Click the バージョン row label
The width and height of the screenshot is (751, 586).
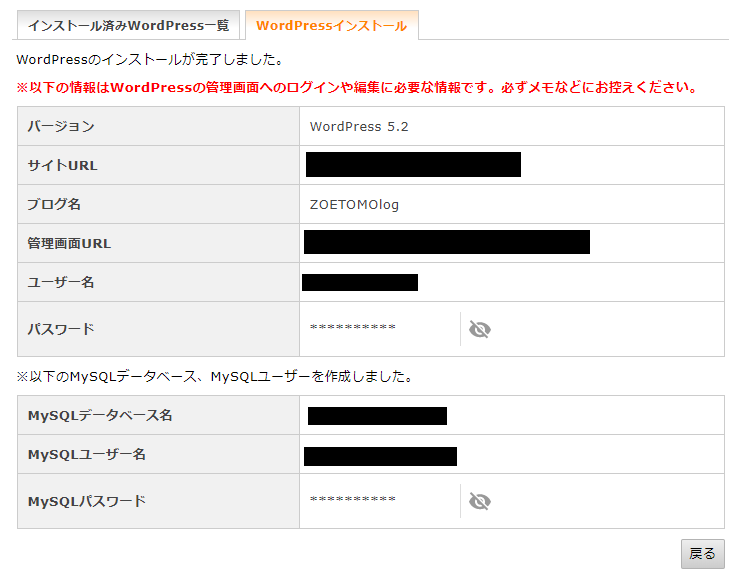[x=61, y=126]
